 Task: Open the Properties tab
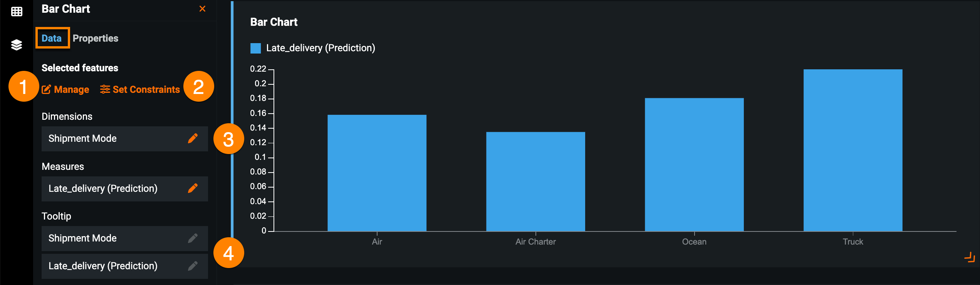pos(96,38)
